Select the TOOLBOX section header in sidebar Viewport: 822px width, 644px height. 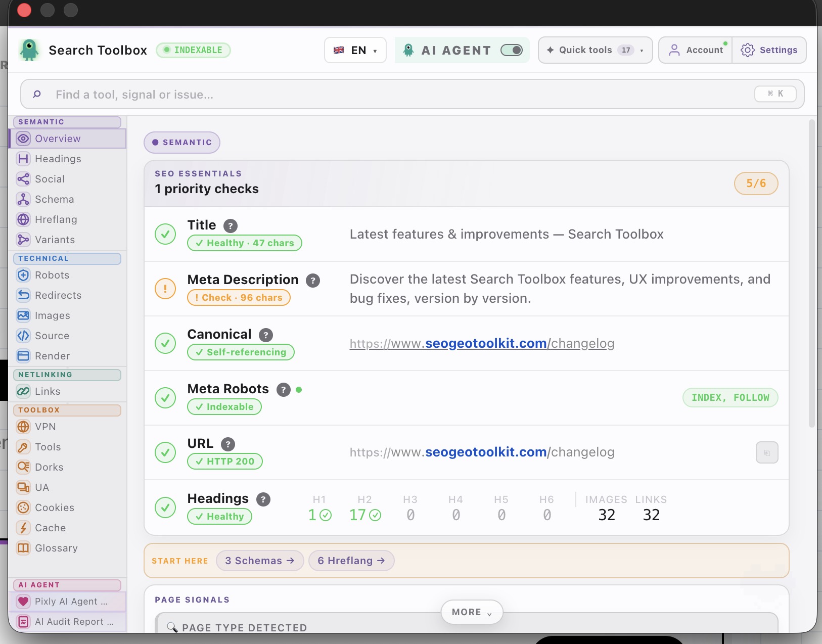click(x=67, y=410)
